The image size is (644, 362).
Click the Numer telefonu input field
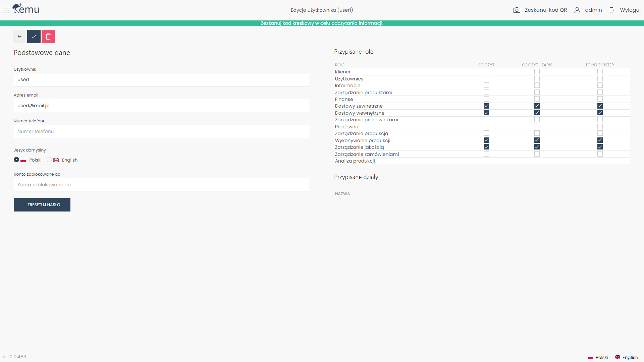[x=161, y=131]
